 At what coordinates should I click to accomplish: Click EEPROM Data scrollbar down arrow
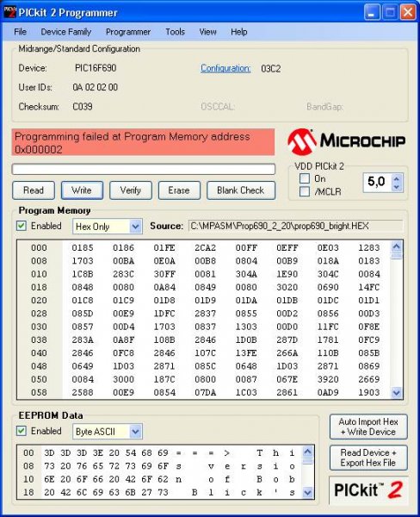click(x=307, y=493)
